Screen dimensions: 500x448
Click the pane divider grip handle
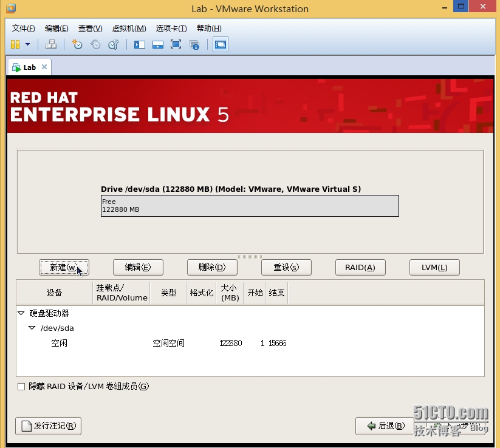[250, 257]
